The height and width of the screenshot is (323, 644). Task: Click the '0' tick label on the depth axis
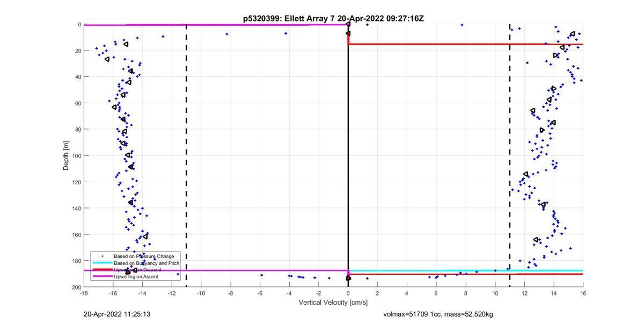pyautogui.click(x=79, y=25)
